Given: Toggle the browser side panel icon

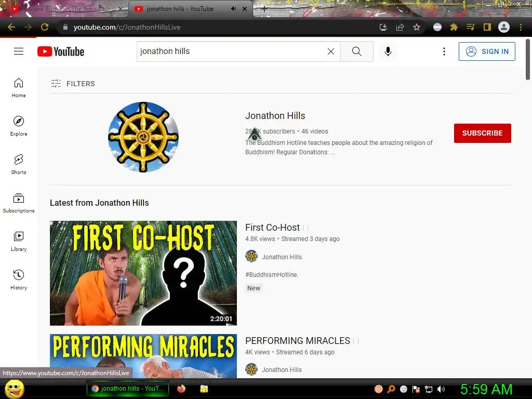Looking at the screenshot, I should point(487,27).
